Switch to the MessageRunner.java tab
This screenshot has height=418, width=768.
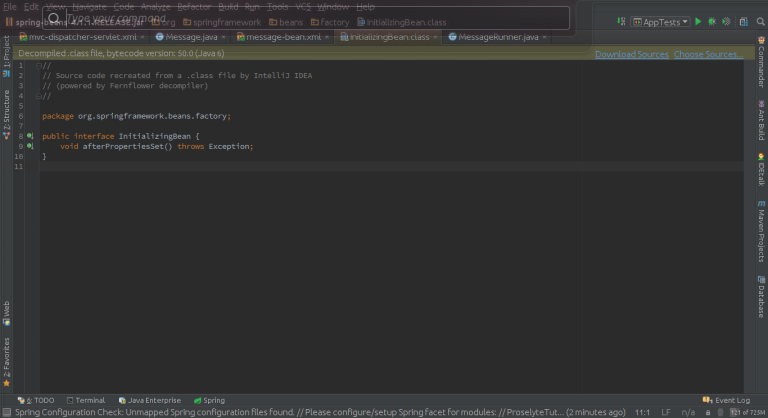498,37
